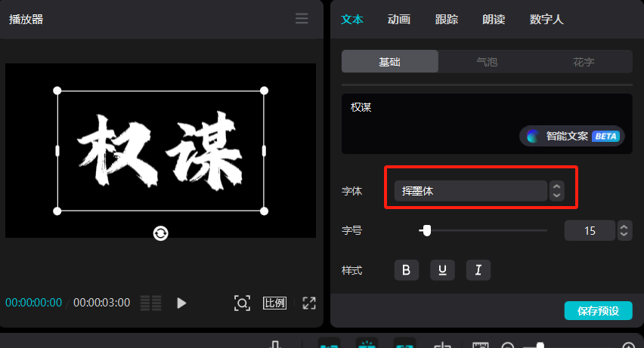Toggle the audio level meter icon
This screenshot has height=348, width=644.
[150, 303]
